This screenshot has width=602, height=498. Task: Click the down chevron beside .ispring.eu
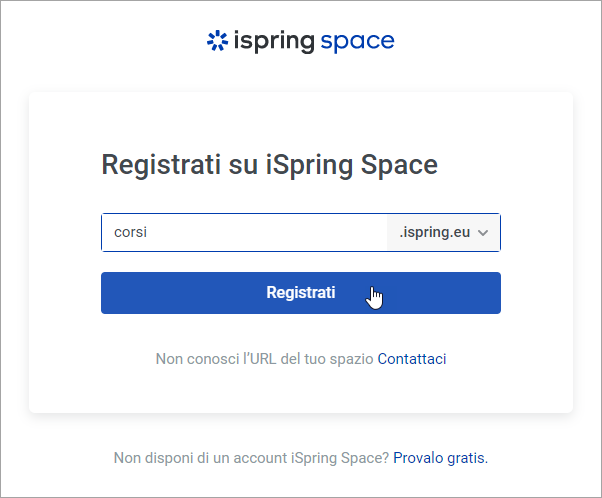[484, 233]
